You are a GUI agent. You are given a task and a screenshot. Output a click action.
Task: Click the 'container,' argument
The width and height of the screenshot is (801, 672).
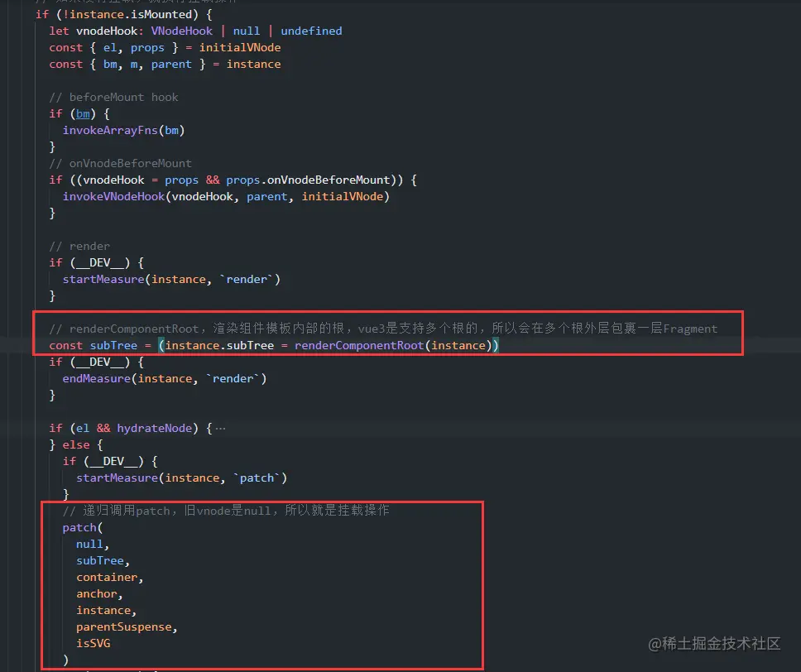coord(110,578)
